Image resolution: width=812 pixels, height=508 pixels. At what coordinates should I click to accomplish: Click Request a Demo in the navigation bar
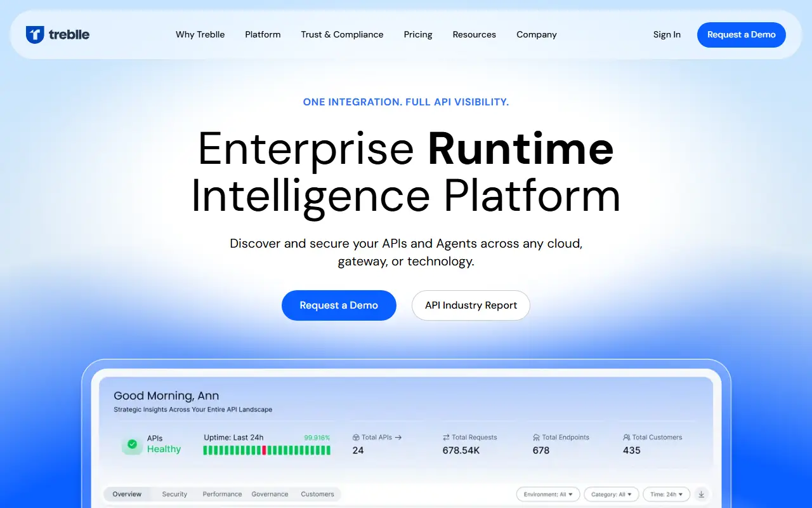[742, 35]
